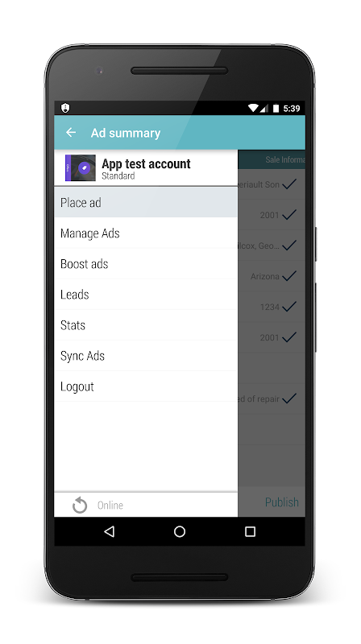Open Stats from navigation drawer

pyautogui.click(x=146, y=325)
